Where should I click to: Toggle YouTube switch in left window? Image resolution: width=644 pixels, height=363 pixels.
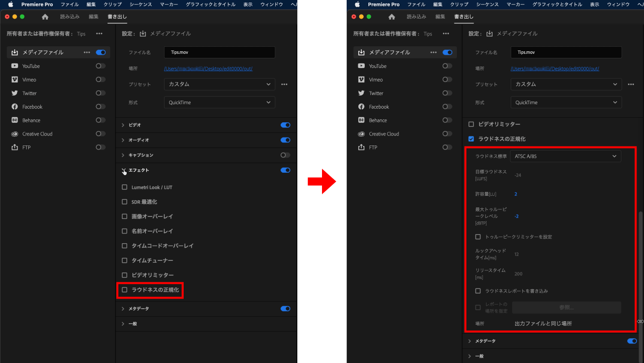tap(101, 66)
